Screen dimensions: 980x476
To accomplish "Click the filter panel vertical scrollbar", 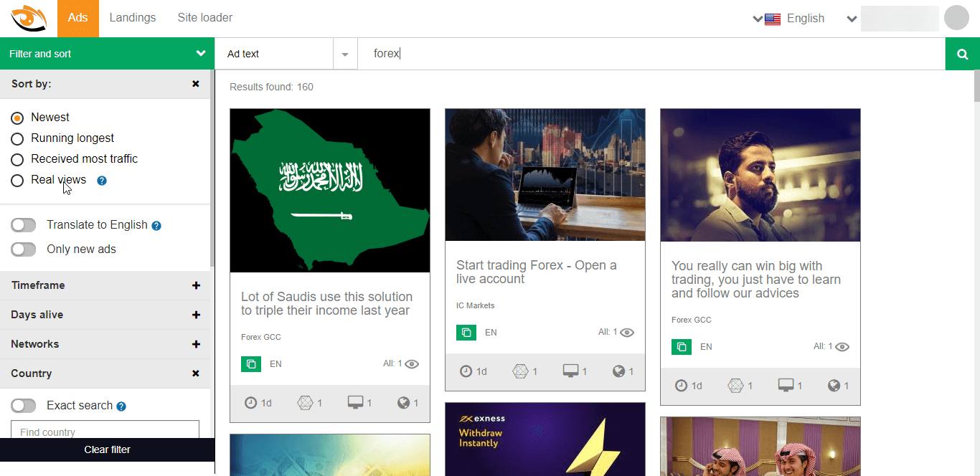I will (x=212, y=168).
